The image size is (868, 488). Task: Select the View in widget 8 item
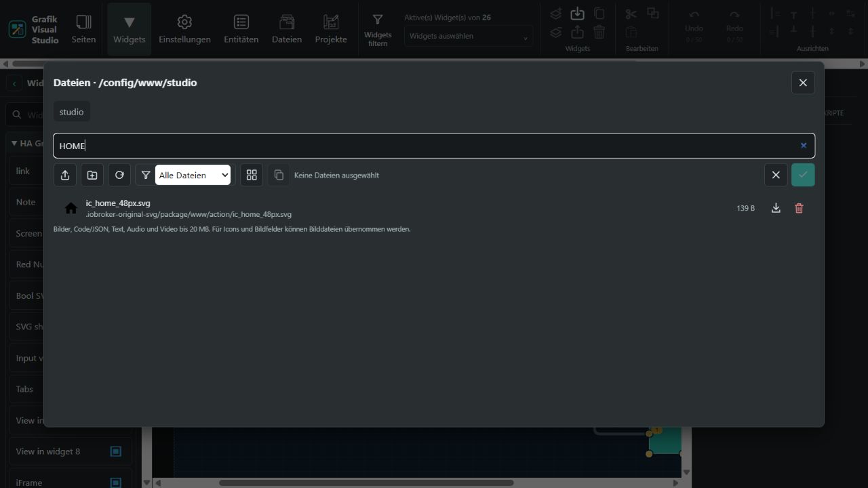coord(71,451)
